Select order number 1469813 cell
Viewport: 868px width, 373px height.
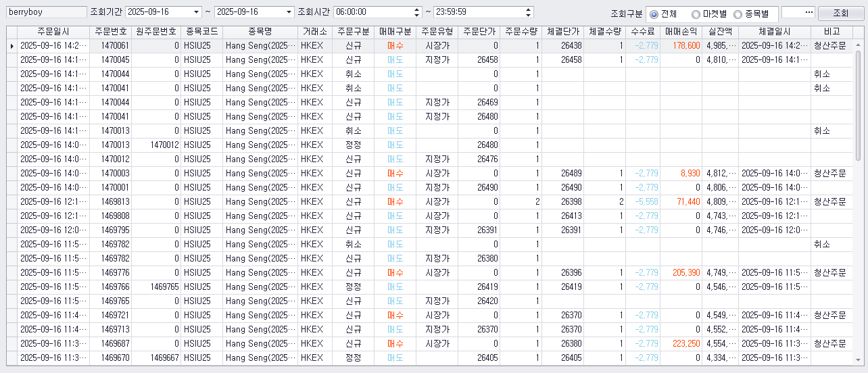(x=111, y=201)
